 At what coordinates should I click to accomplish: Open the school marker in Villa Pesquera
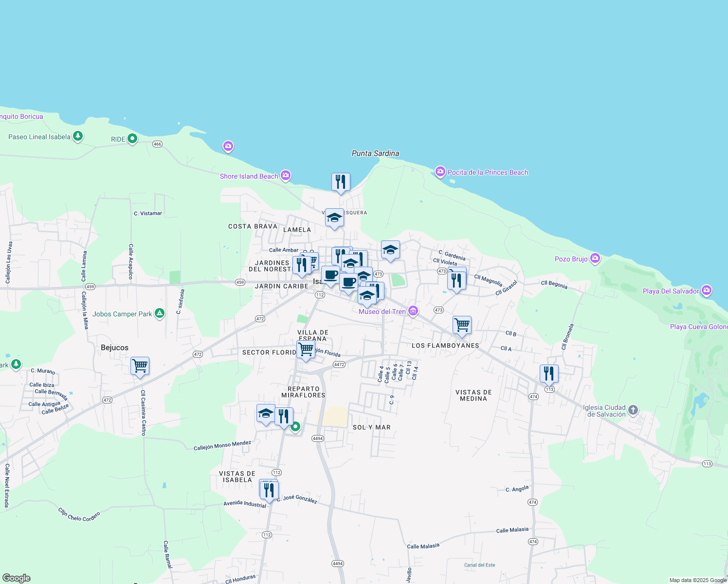point(335,219)
